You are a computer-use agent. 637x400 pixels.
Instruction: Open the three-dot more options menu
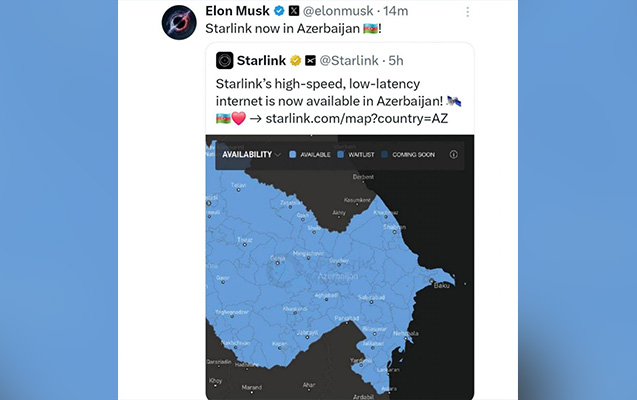pyautogui.click(x=468, y=12)
